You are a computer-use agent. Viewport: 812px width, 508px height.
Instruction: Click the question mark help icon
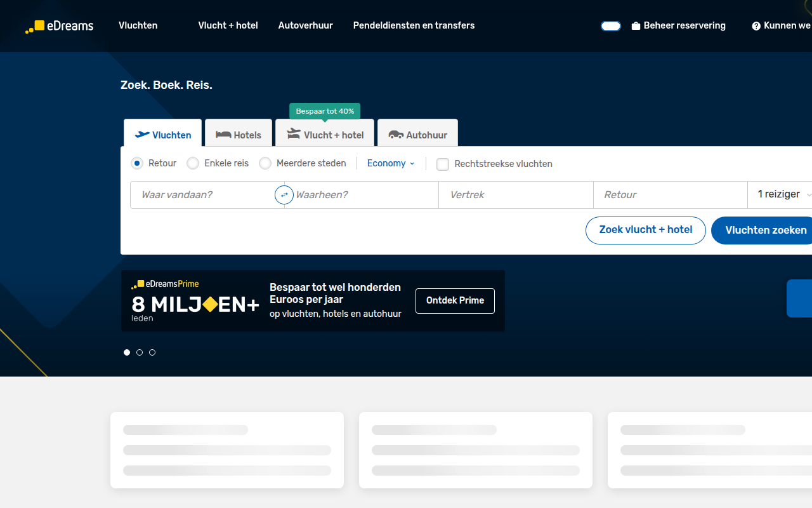756,26
